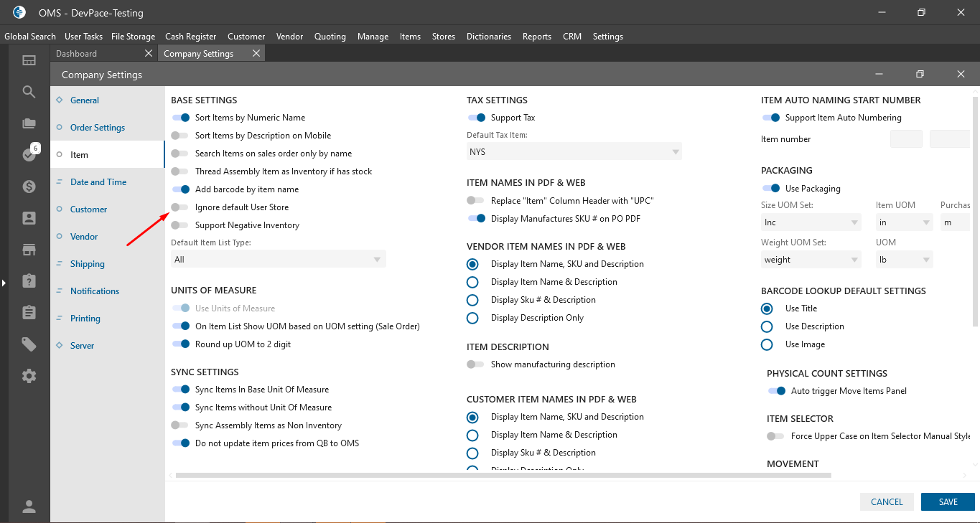Open the gear settings sidebar icon

point(29,376)
